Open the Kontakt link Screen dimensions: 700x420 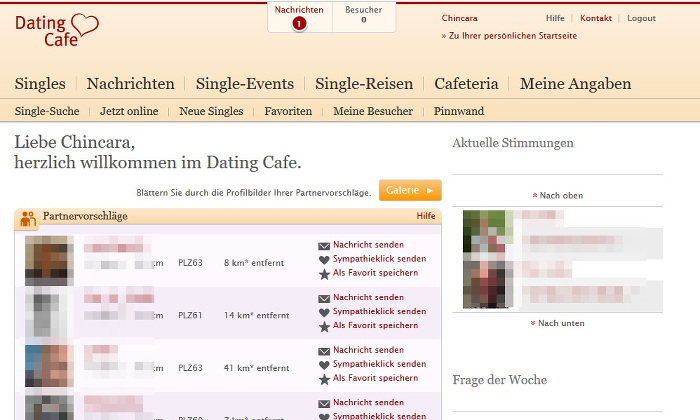(596, 18)
